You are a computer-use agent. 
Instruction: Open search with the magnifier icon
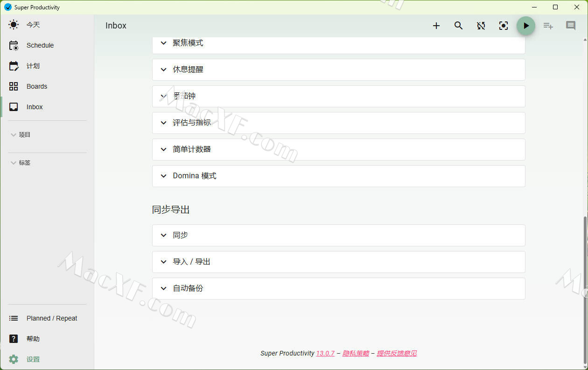click(459, 26)
